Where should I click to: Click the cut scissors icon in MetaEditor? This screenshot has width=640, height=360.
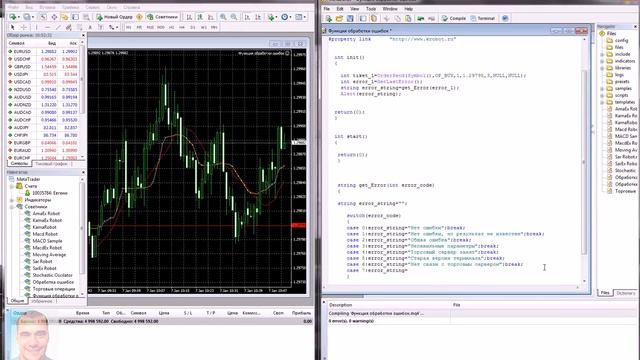387,18
